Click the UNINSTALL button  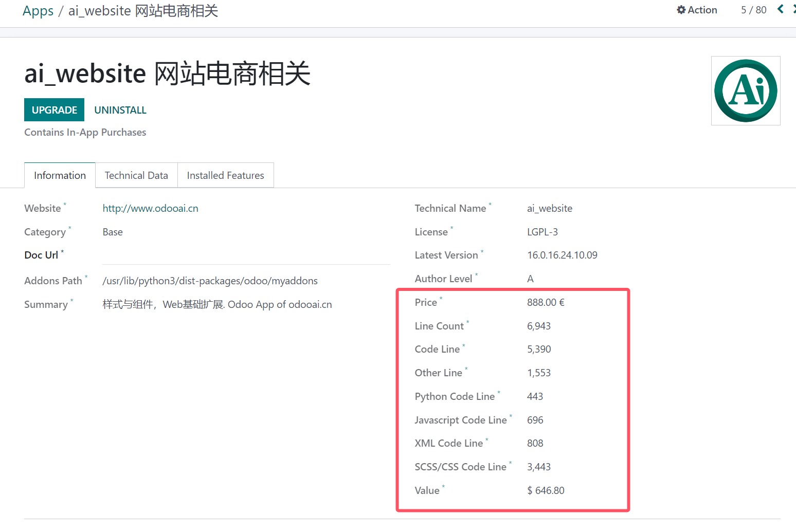coord(120,110)
